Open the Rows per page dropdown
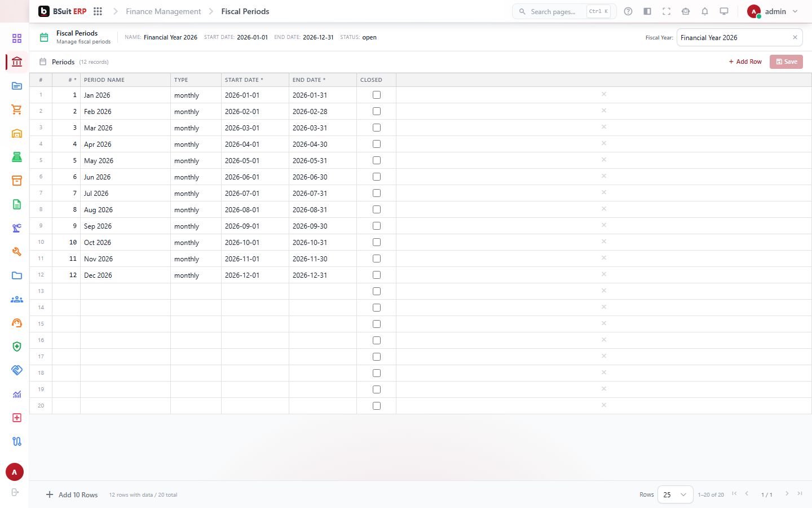 pos(675,494)
